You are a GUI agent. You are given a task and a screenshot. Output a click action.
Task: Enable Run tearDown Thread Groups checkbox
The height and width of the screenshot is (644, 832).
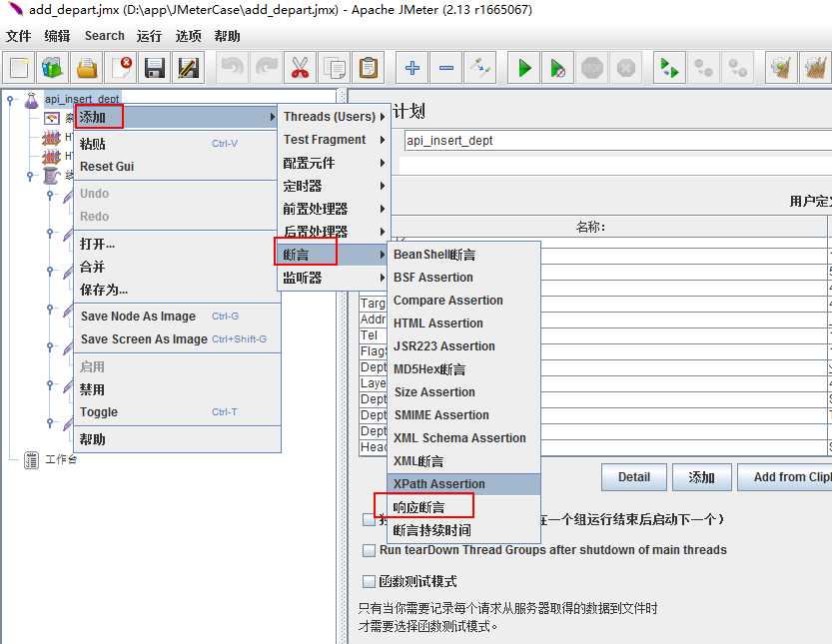click(x=369, y=550)
